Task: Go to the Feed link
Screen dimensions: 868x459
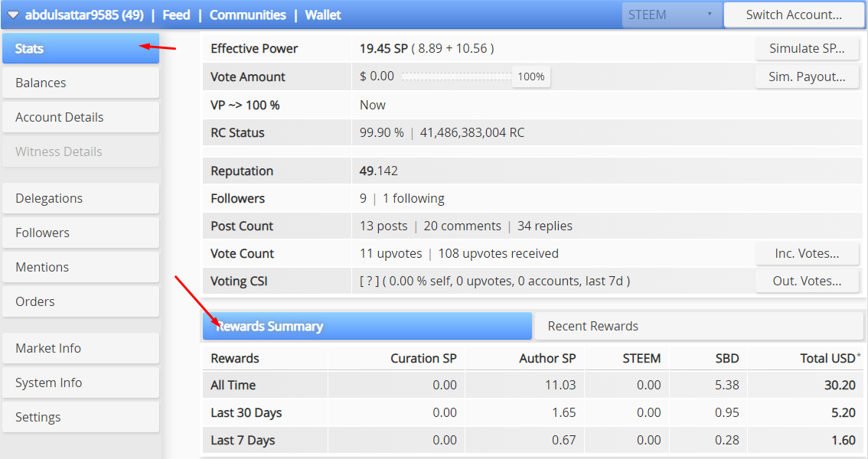Action: (176, 15)
